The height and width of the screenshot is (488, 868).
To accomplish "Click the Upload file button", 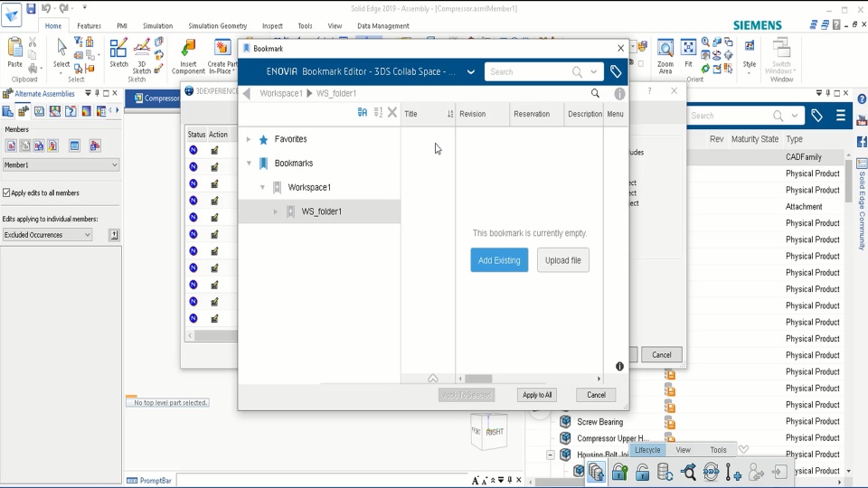I will tap(563, 260).
